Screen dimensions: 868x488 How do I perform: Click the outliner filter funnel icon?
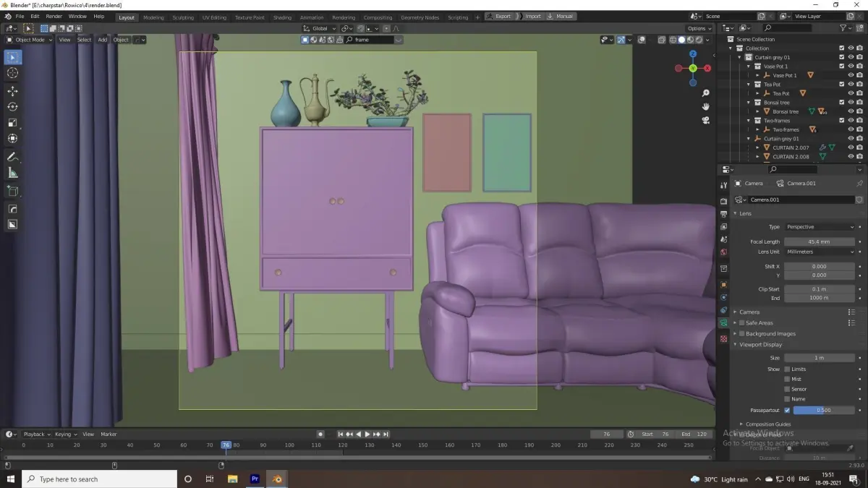coord(844,28)
